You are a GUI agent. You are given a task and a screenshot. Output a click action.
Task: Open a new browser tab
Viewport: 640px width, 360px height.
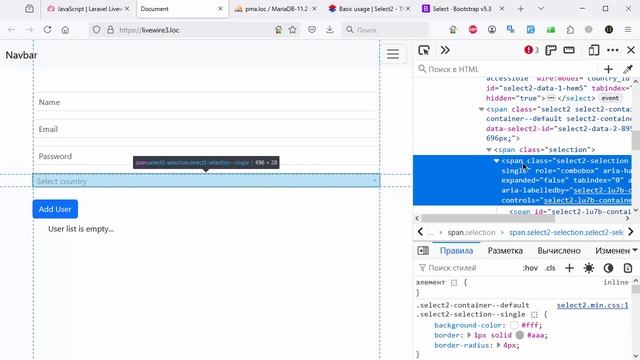(x=520, y=9)
